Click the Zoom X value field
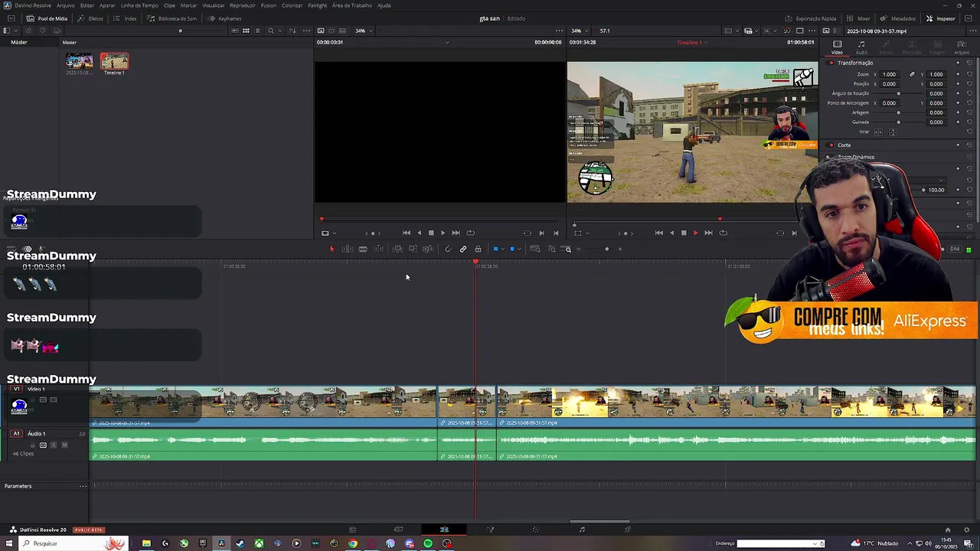 tap(889, 74)
